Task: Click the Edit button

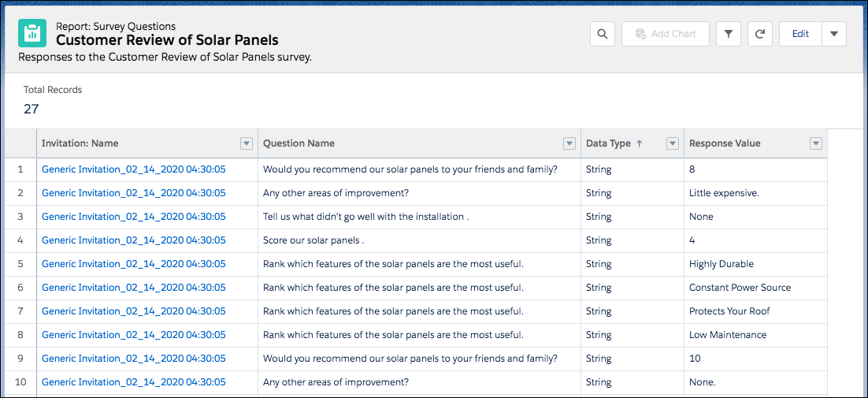Action: (x=800, y=34)
